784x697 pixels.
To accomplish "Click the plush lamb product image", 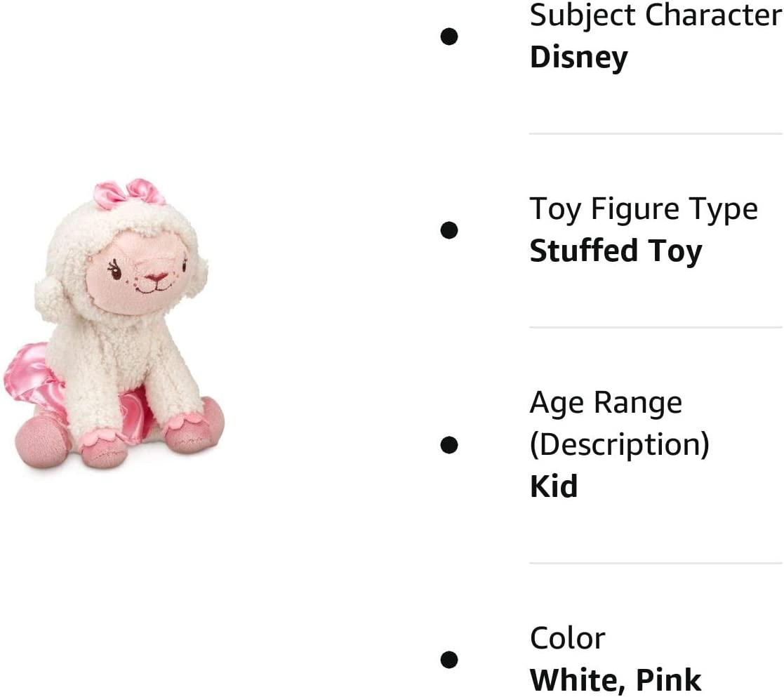I will pyautogui.click(x=114, y=324).
